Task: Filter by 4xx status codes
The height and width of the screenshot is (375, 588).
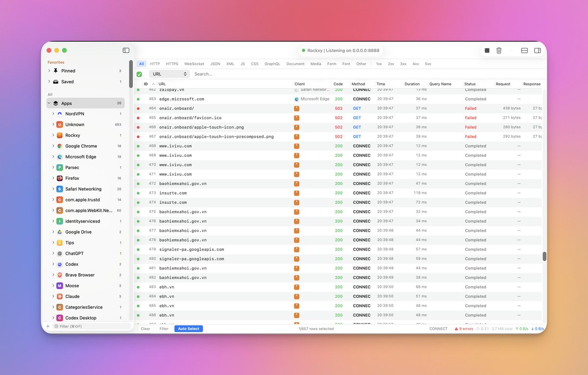Action: [416, 64]
